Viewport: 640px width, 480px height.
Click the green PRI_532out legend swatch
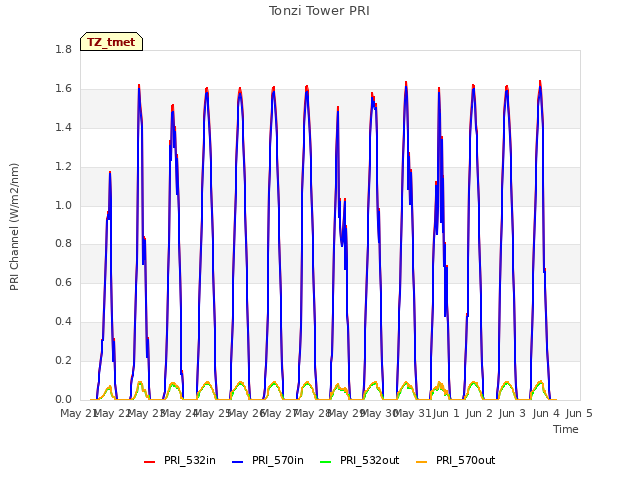tap(325, 462)
